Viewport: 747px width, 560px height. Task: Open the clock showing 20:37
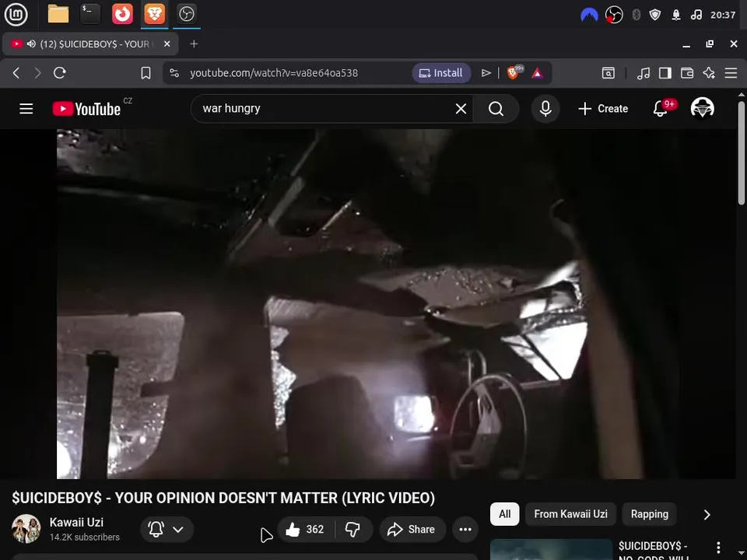click(x=723, y=16)
